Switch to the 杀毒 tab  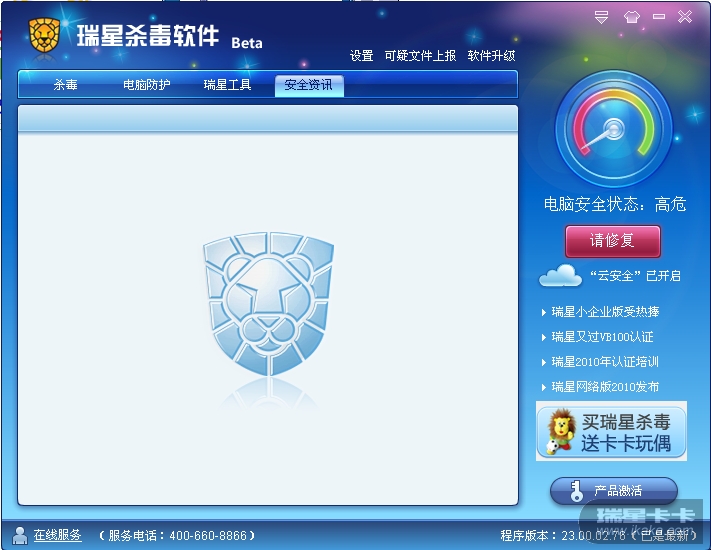[65, 85]
